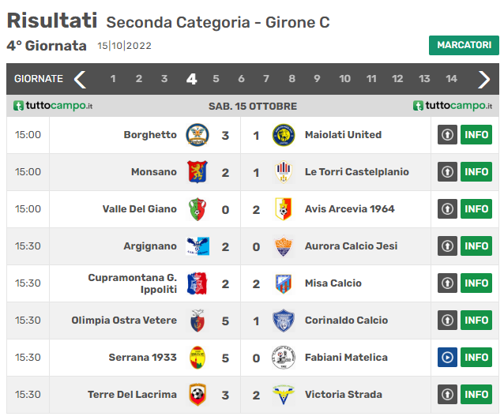Open the Cupramontana G. Ippoliti team link

point(133,283)
